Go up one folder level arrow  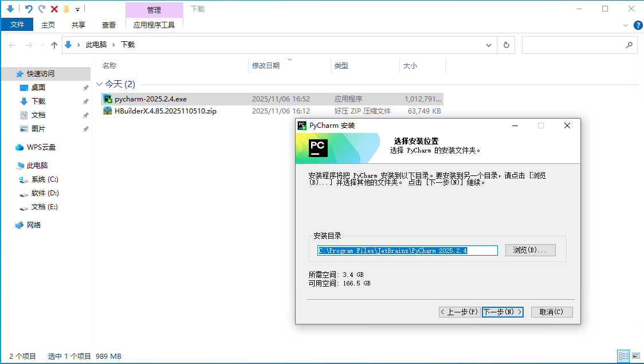[x=54, y=45]
